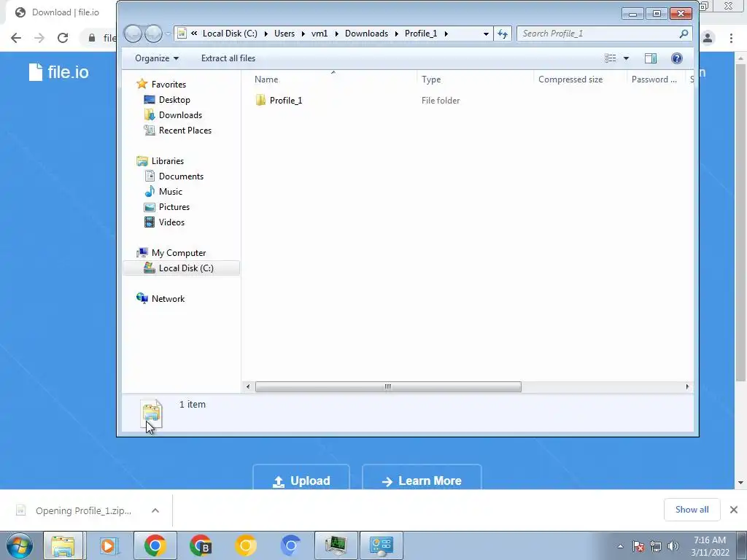Click Show all downloads
The image size is (747, 560).
tap(692, 510)
